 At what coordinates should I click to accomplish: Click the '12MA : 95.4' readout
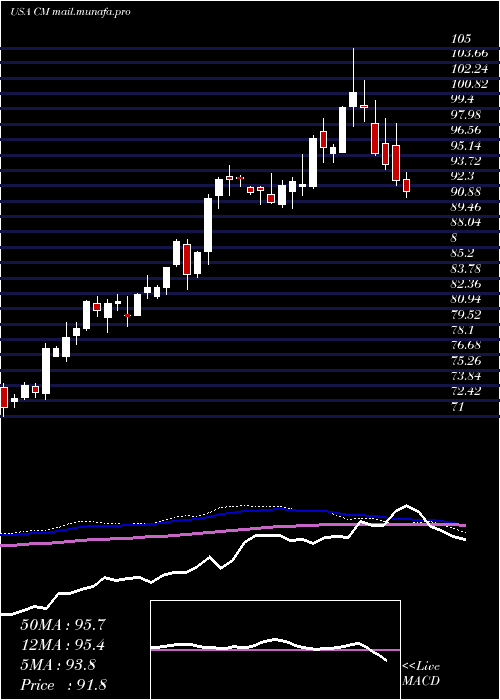63,645
